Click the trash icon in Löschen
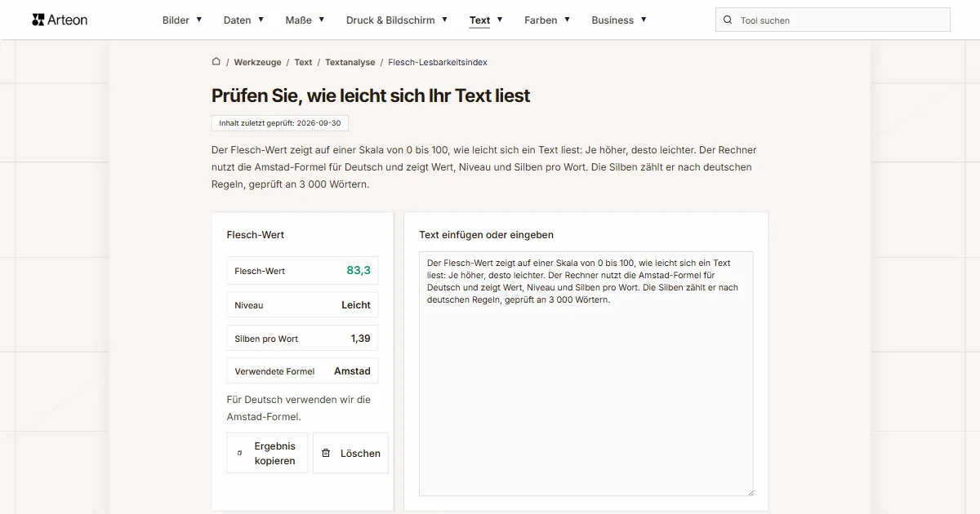980x514 pixels. [x=326, y=453]
